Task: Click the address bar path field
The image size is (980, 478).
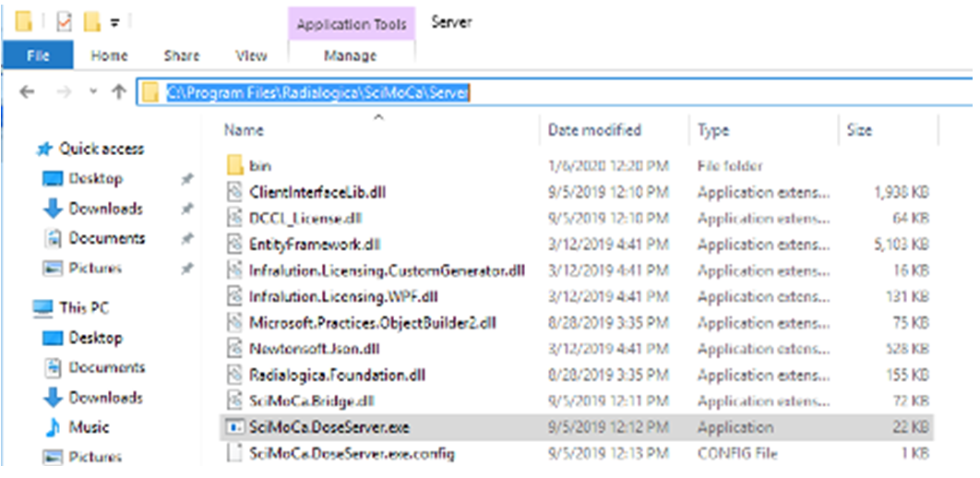Action: [x=554, y=92]
